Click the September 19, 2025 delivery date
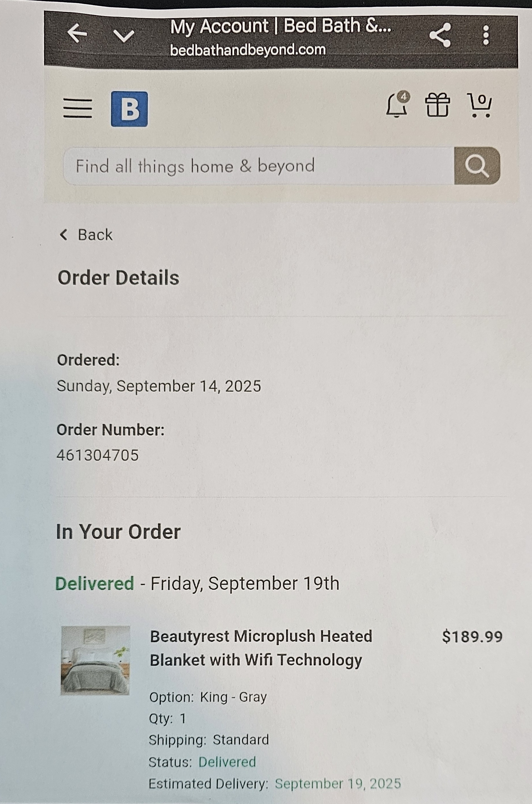 (338, 783)
